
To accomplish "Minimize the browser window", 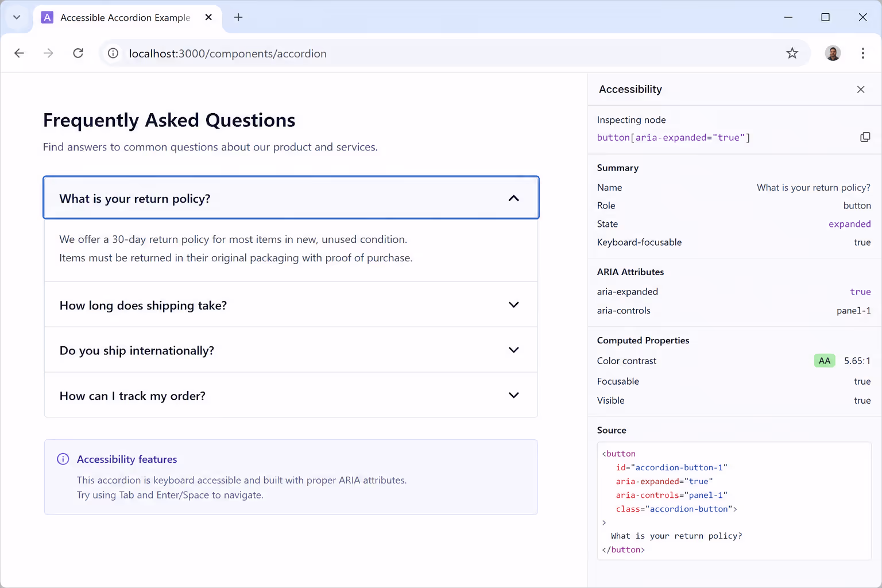I will (788, 17).
